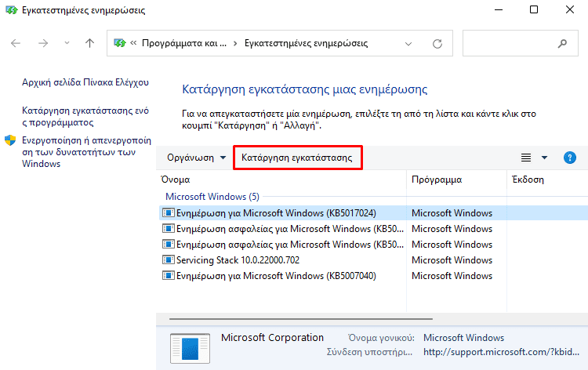Refresh the installed updates list
588x370 pixels.
point(437,44)
